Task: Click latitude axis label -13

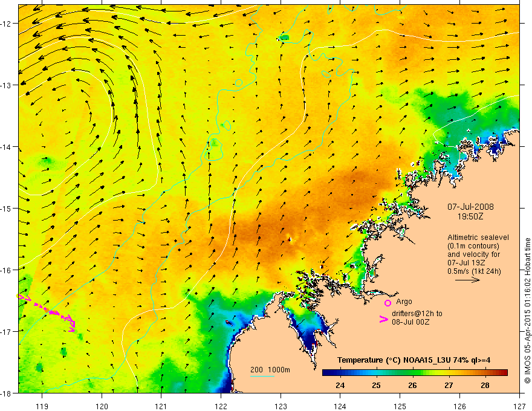Action: coord(6,85)
